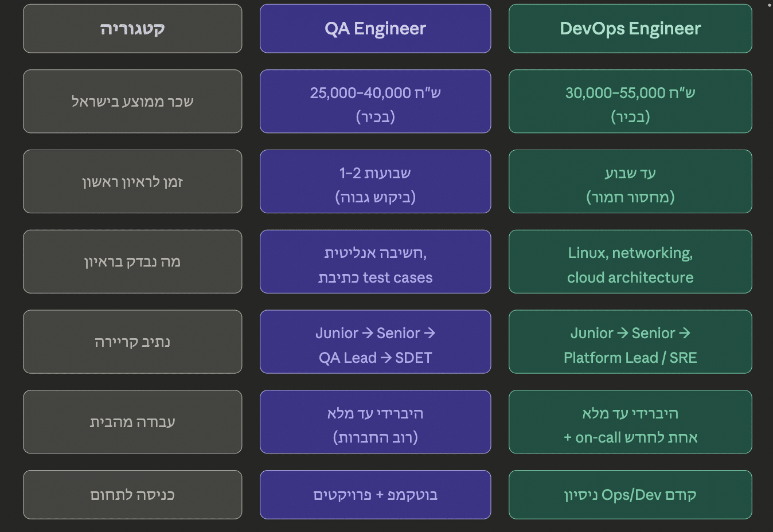Screen dimensions: 773x532
Task: Click the Linux, networking, cloud architecture cell
Action: coord(630,262)
